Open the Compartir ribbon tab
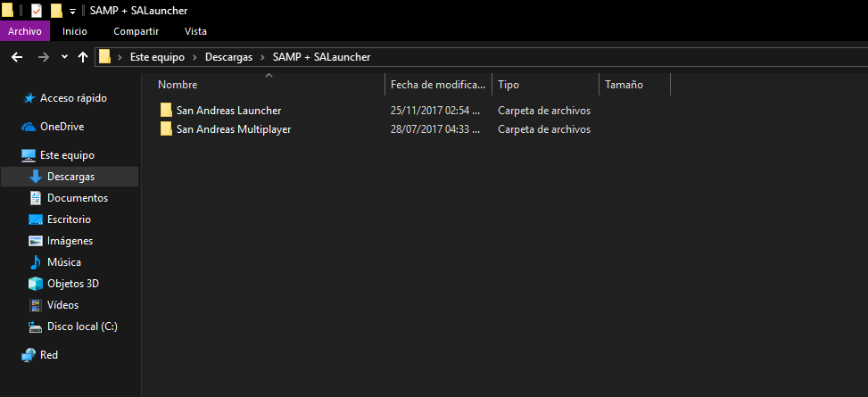Screen dimensions: 868x397 [136, 31]
